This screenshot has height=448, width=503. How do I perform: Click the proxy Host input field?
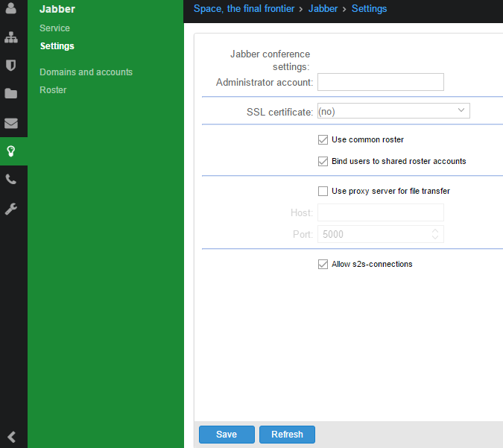point(381,212)
